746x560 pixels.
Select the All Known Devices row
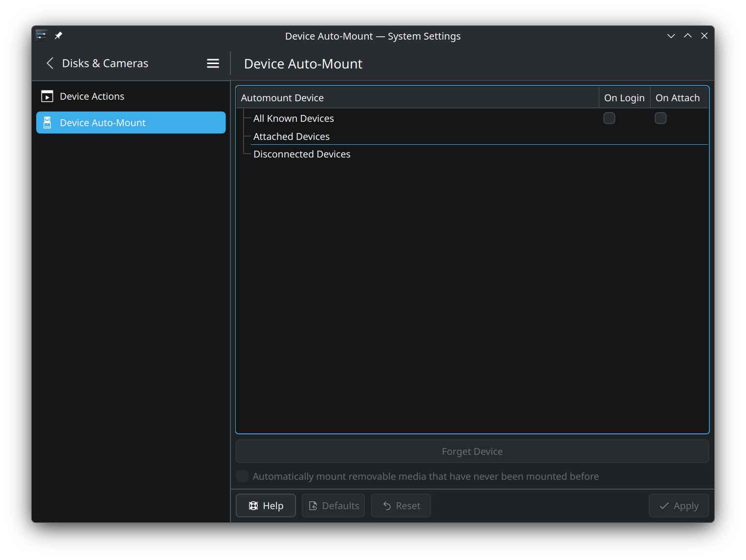pos(294,118)
